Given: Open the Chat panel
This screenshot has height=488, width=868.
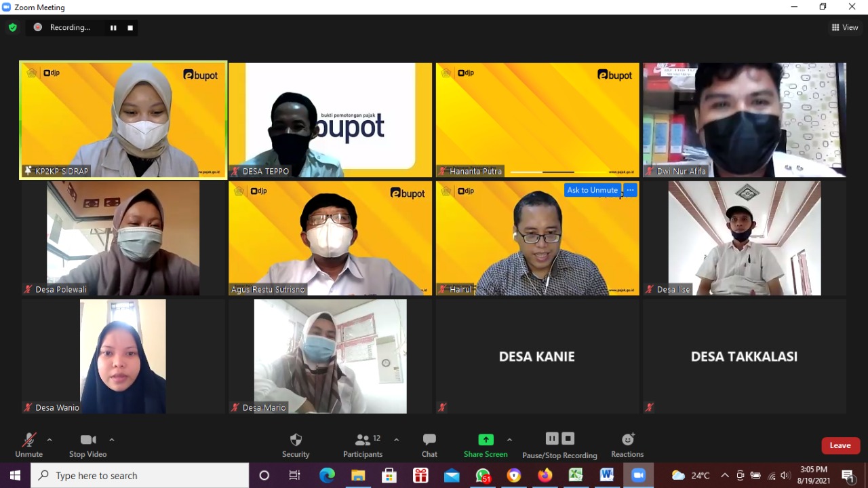Looking at the screenshot, I should point(429,445).
